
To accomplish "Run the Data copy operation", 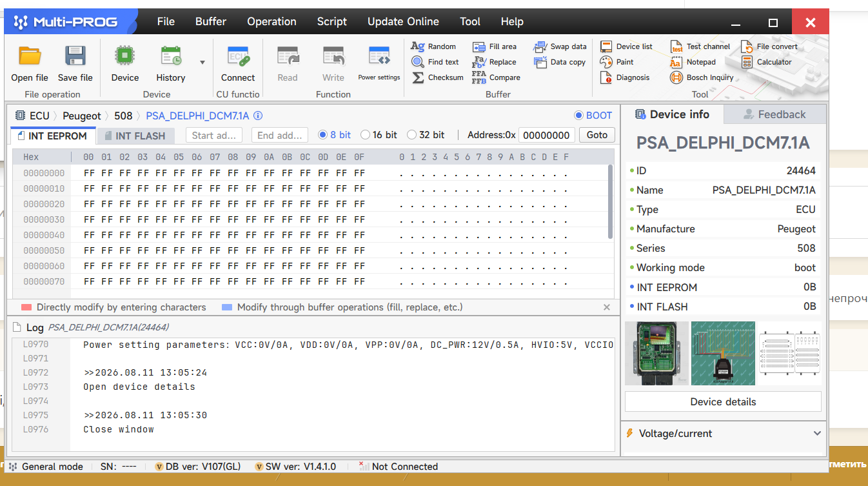I will coord(560,62).
